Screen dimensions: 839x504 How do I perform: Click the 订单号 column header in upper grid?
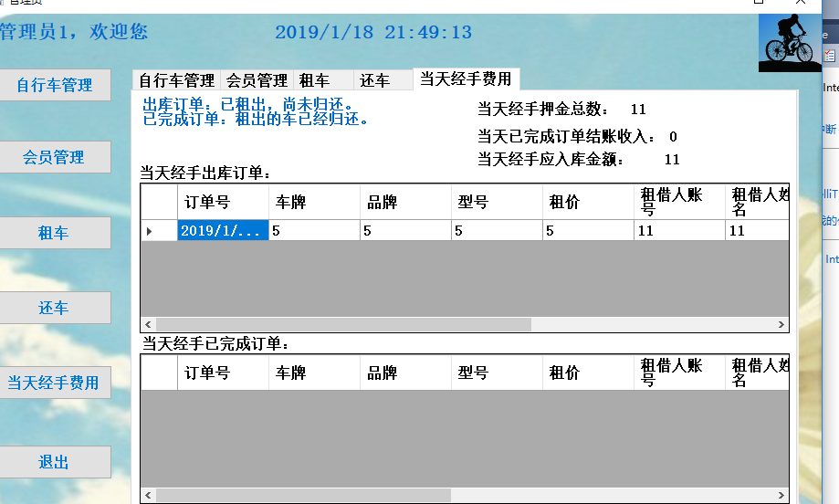coord(223,202)
